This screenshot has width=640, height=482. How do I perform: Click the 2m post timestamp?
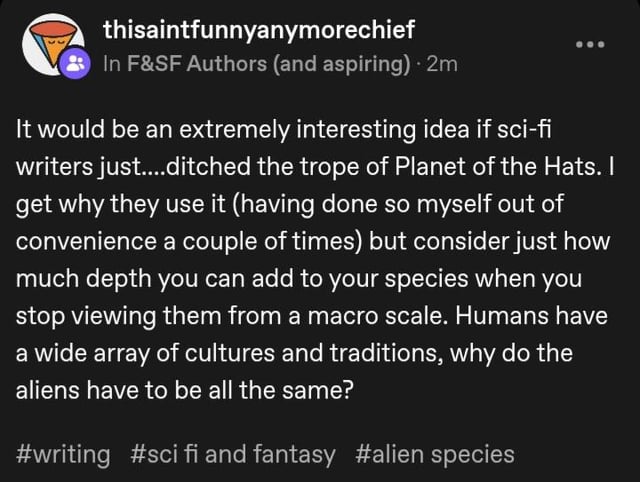click(x=441, y=64)
